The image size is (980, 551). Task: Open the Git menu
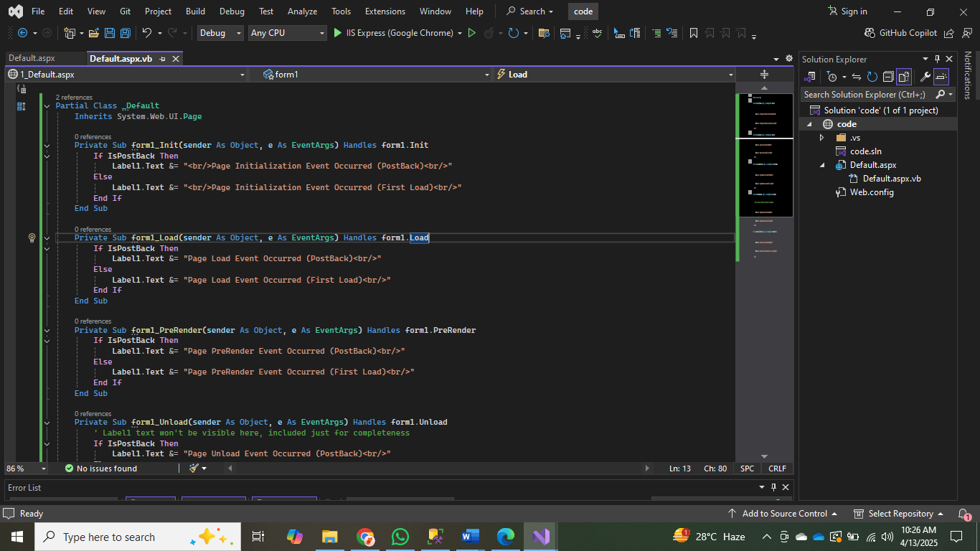125,11
